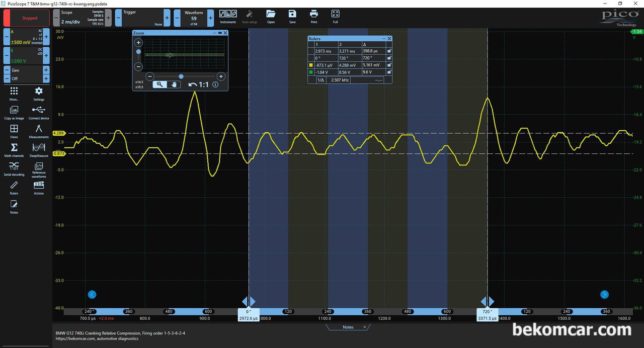The height and width of the screenshot is (348, 644).
Task: Click the vertical zoom slider in Zoom panel
Action: tap(139, 51)
